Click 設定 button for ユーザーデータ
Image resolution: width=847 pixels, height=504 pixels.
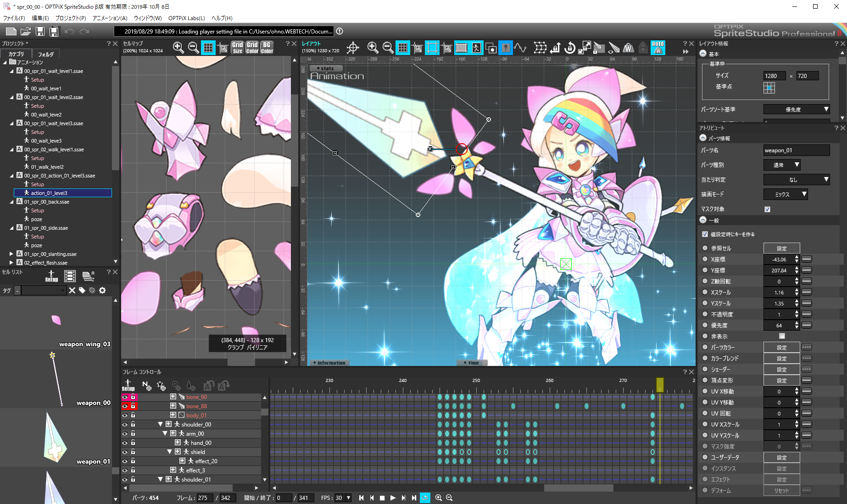click(x=782, y=457)
